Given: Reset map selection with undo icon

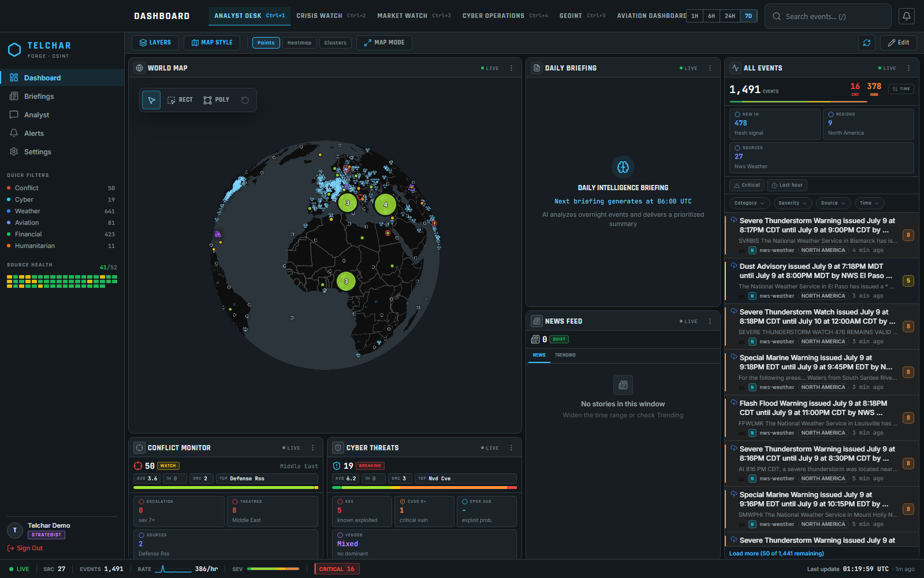Looking at the screenshot, I should point(245,100).
